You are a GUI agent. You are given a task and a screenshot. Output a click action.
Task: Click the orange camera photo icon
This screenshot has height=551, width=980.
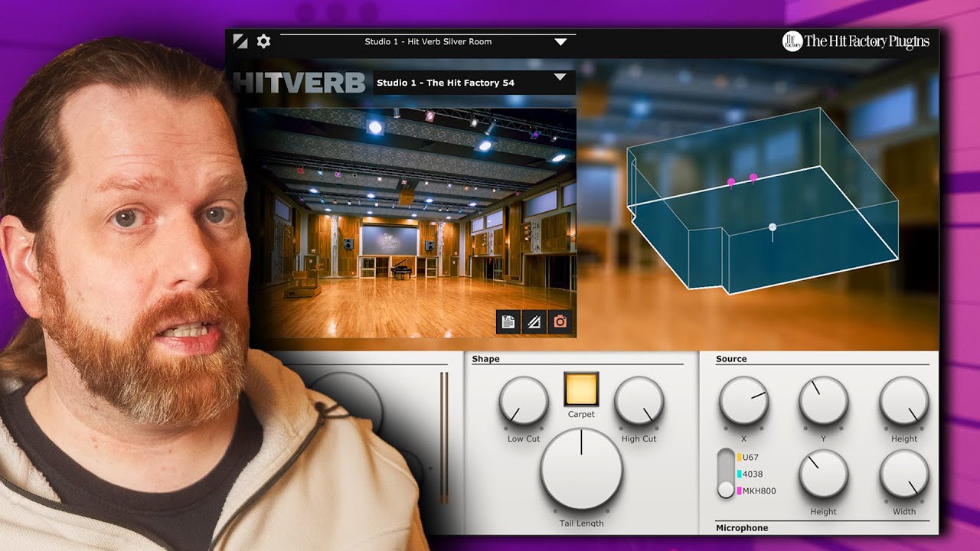[x=560, y=322]
